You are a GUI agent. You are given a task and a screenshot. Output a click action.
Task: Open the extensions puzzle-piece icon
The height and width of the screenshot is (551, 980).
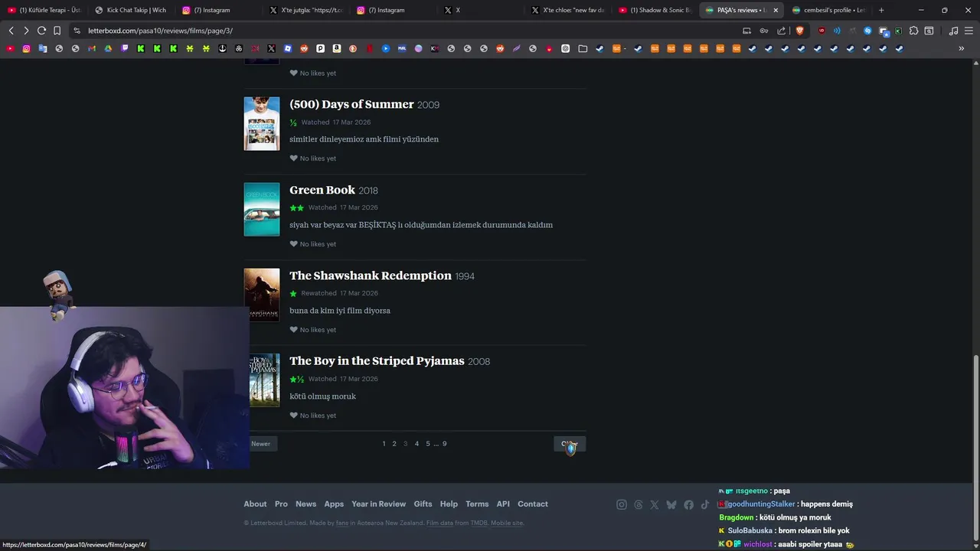pyautogui.click(x=913, y=31)
